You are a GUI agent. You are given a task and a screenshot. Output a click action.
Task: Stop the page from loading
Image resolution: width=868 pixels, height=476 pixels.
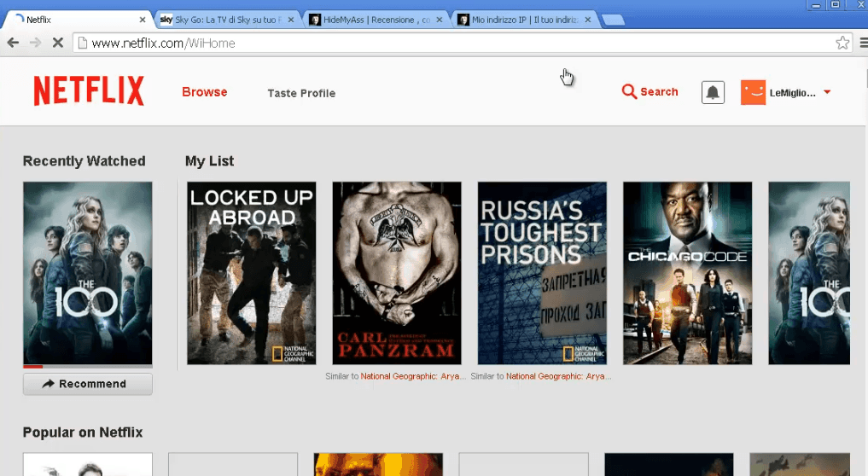(57, 43)
